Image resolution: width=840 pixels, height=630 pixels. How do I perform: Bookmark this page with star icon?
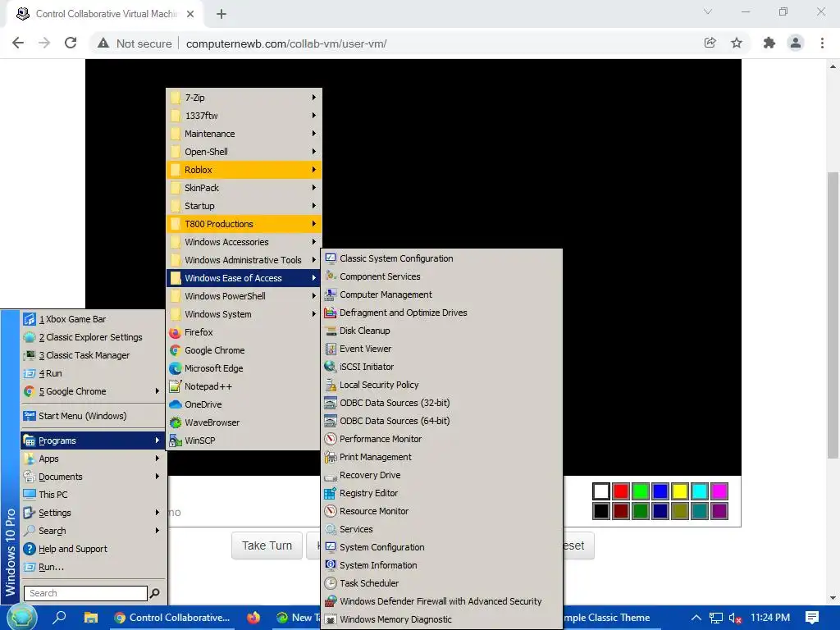click(x=737, y=43)
